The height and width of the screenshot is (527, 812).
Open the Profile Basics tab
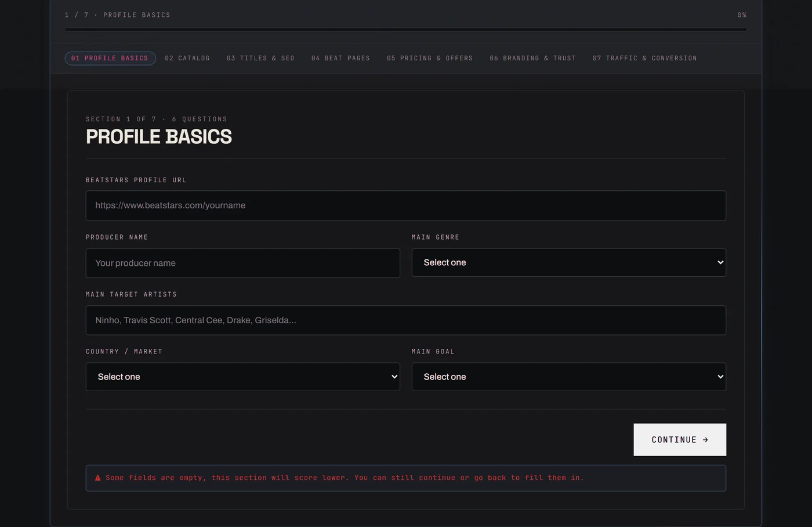pos(110,58)
